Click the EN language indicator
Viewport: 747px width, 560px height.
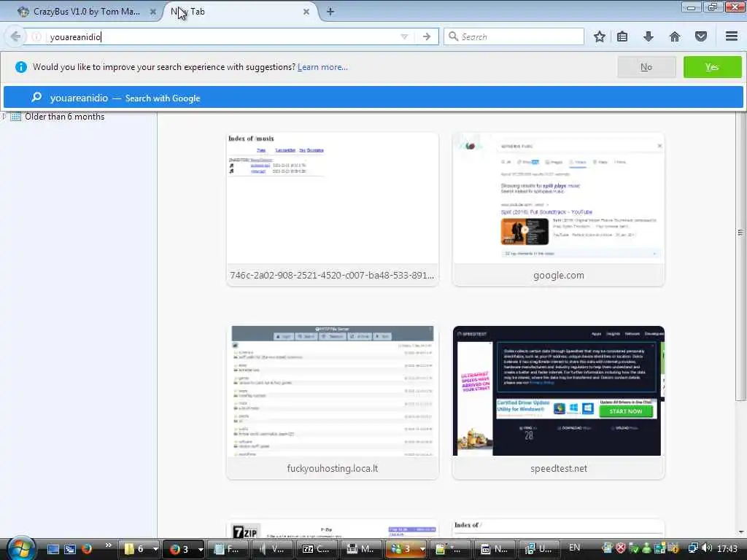pyautogui.click(x=575, y=548)
